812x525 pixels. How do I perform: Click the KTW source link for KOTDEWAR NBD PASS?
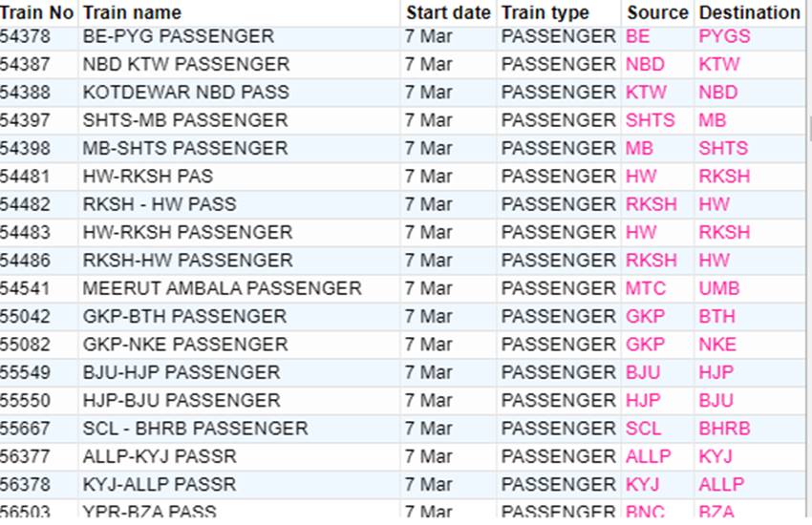[x=646, y=93]
